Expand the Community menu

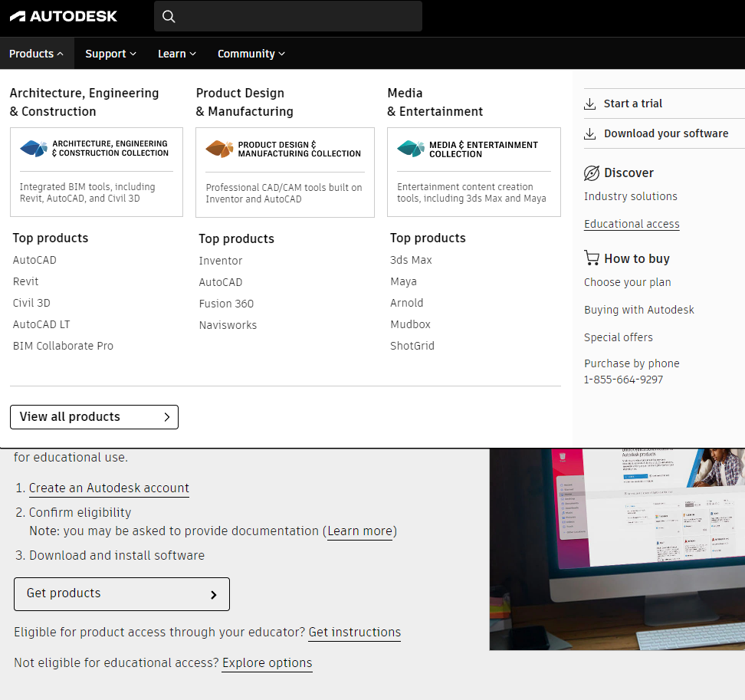coord(251,54)
